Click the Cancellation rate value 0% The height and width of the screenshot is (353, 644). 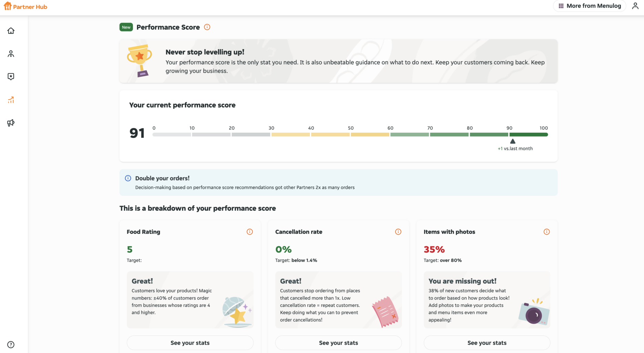[283, 249]
